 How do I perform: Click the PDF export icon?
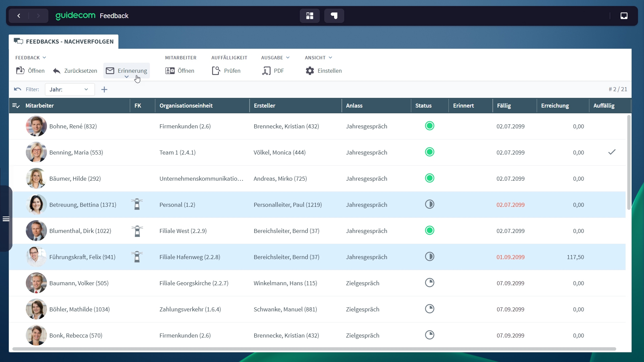(273, 71)
